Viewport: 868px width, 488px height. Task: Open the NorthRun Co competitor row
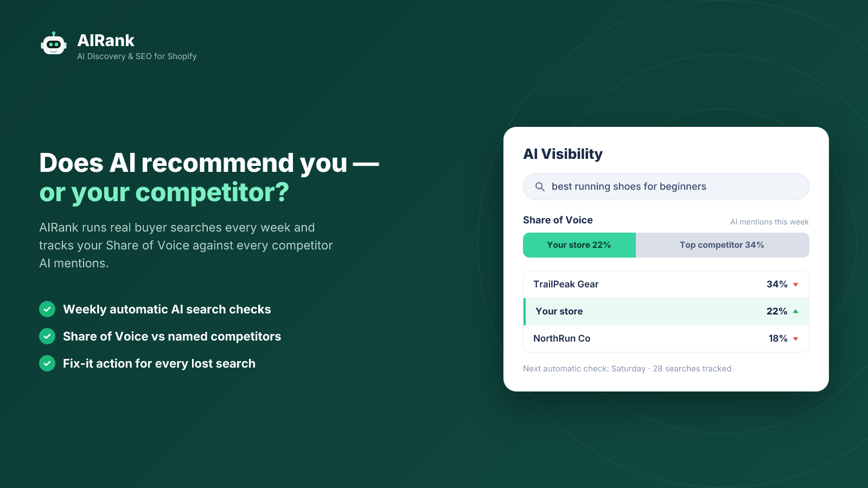pyautogui.click(x=666, y=338)
